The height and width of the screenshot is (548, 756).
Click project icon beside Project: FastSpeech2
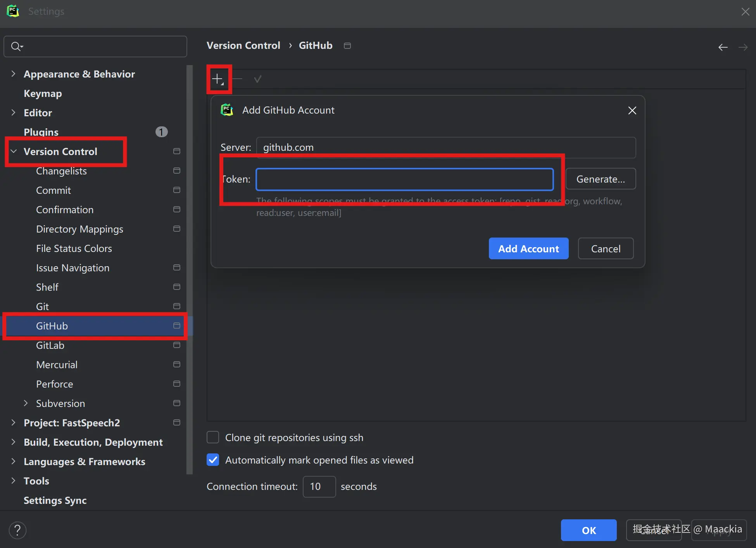(x=177, y=422)
